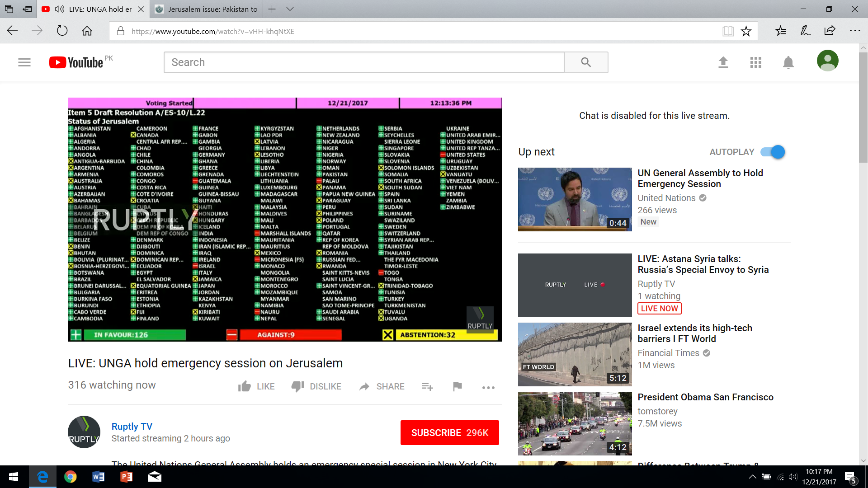868x488 pixels.
Task: Click the LIVE NOW badge
Action: click(659, 309)
